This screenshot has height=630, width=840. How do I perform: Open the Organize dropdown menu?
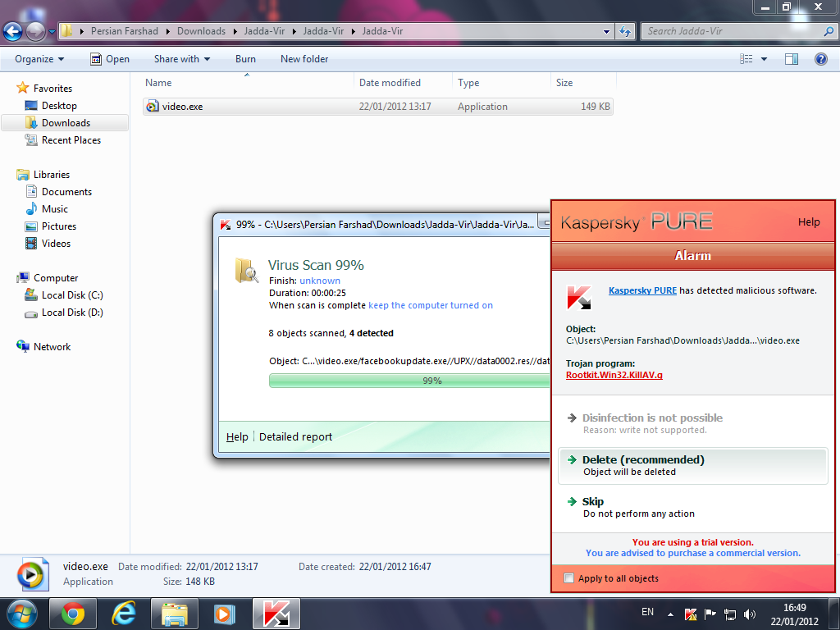(x=39, y=59)
